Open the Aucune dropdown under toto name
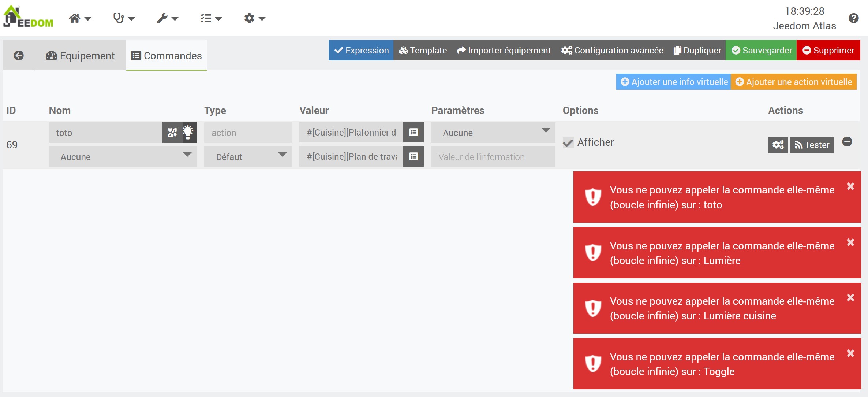This screenshot has width=868, height=397. [x=123, y=157]
